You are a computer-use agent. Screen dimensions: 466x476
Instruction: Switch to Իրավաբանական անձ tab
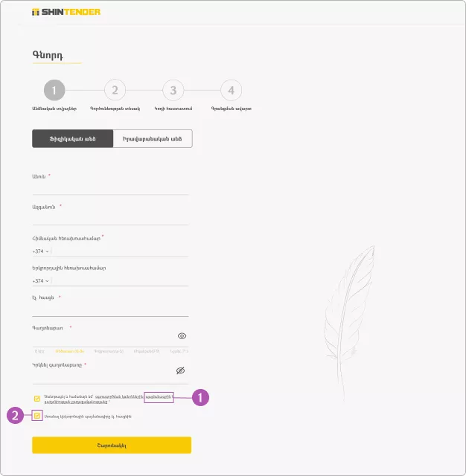point(153,139)
